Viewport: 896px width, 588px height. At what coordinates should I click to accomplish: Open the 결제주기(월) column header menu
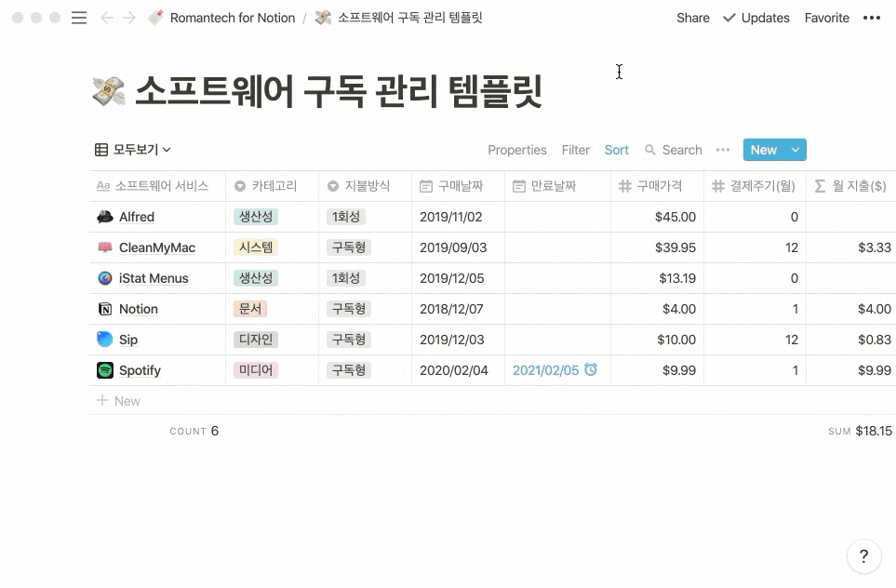tap(755, 186)
